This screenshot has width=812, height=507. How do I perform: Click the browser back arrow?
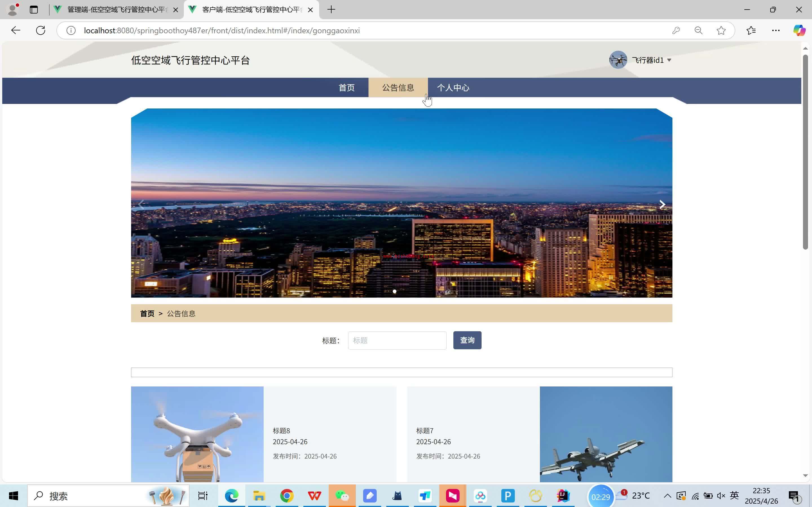point(16,30)
